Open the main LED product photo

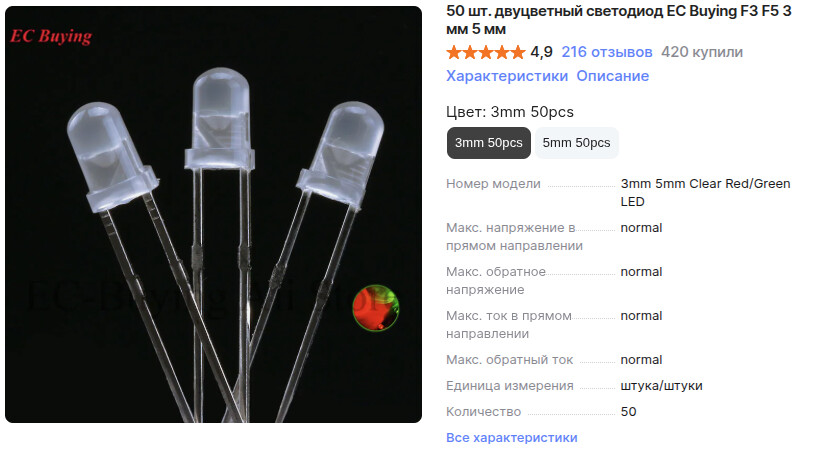213,215
